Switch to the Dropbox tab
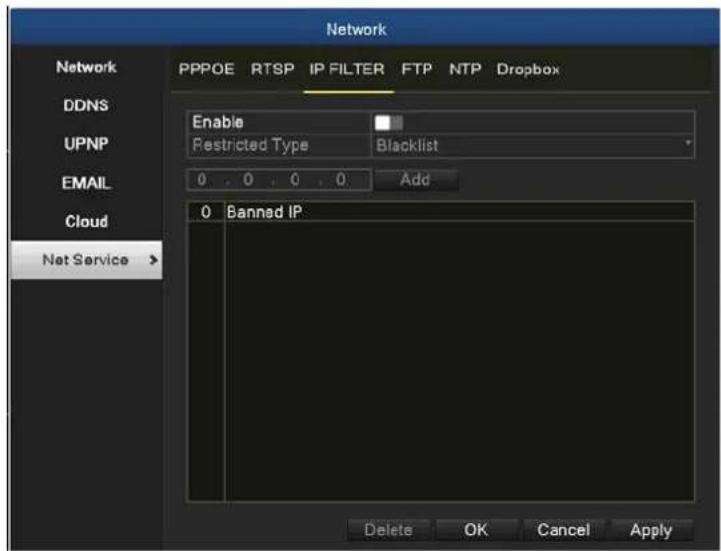721x551 pixels. coord(528,69)
